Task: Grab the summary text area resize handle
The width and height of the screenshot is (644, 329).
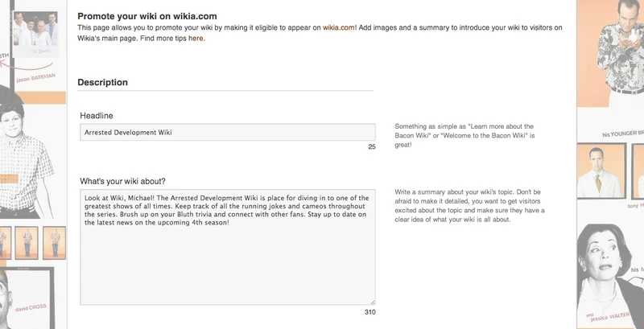Action: 372,302
